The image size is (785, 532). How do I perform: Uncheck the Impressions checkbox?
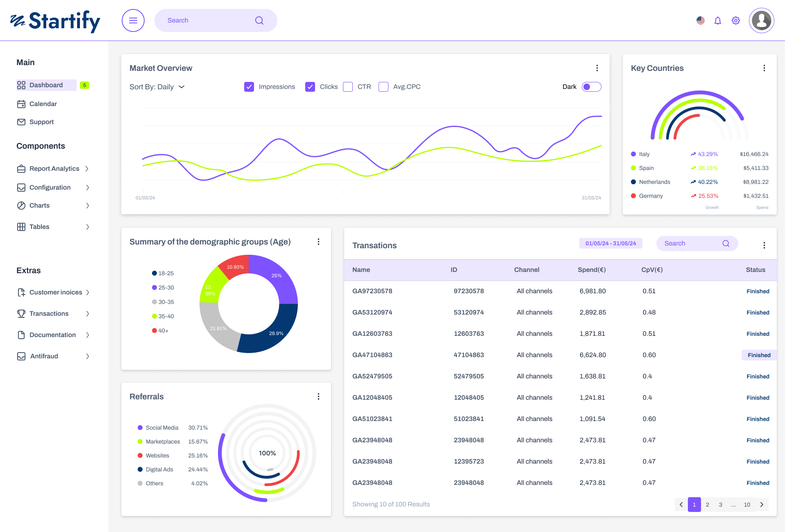(x=249, y=87)
